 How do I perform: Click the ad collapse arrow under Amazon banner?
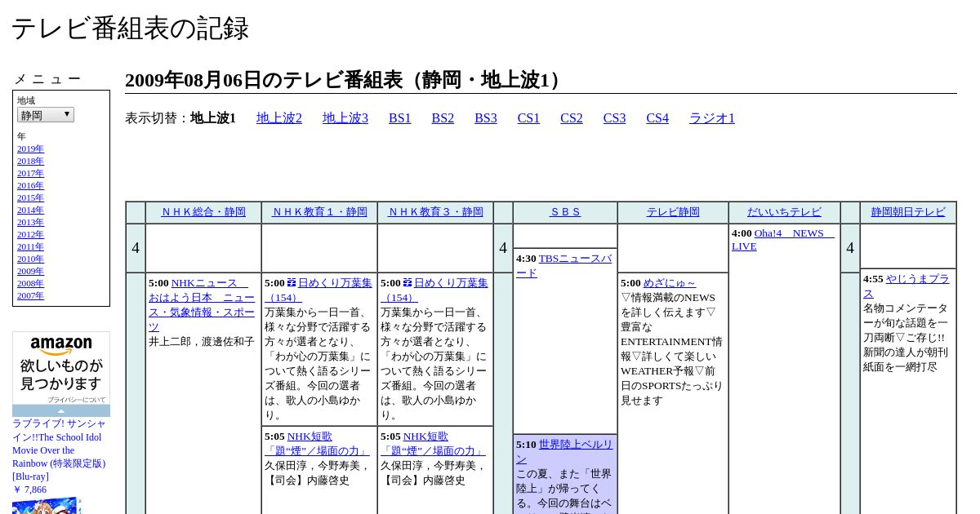[x=61, y=411]
